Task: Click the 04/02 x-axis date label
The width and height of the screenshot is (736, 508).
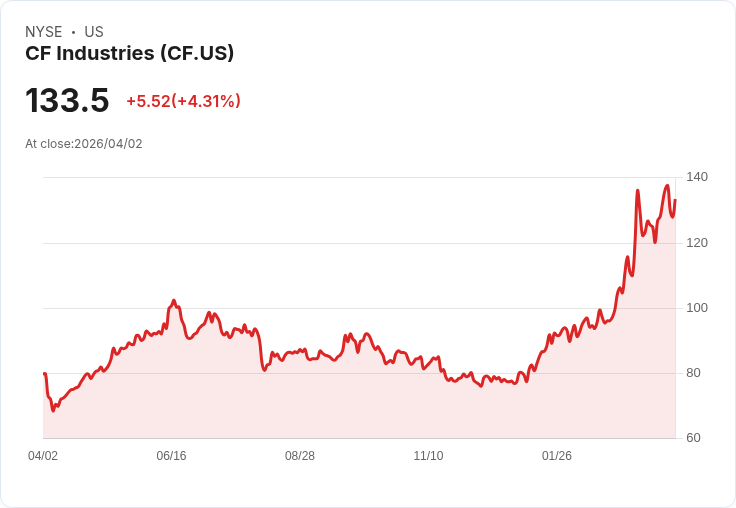Action: coord(43,456)
